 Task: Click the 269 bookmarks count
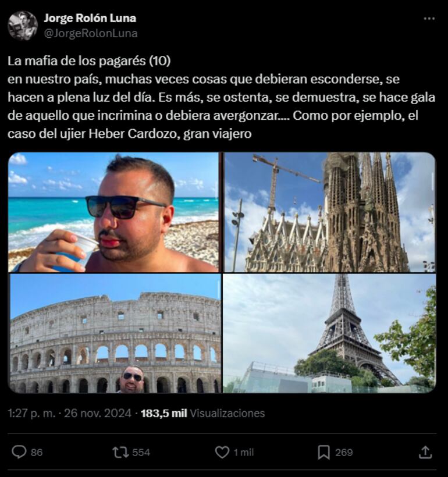click(344, 453)
